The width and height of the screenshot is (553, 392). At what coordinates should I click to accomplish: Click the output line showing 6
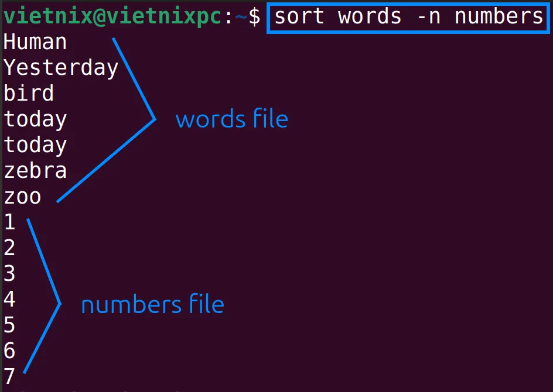point(9,350)
